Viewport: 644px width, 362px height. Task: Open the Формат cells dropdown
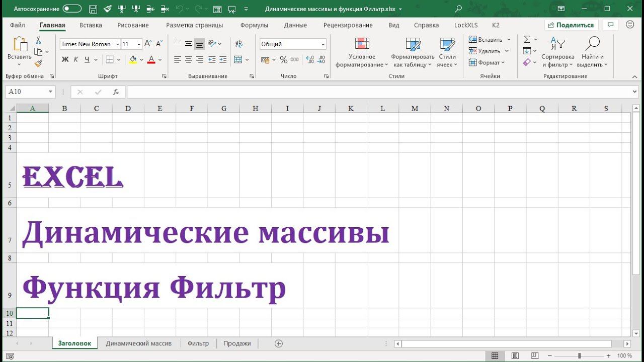[487, 62]
